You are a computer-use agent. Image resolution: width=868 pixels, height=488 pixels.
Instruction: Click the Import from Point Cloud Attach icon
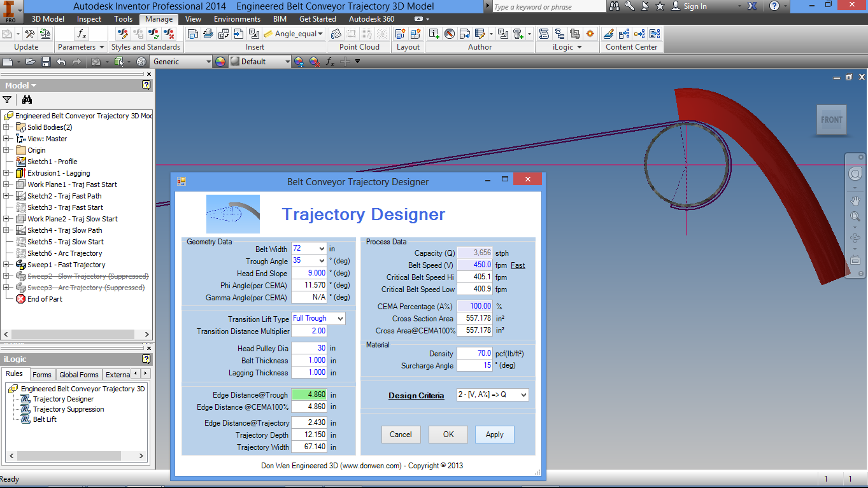(x=336, y=34)
